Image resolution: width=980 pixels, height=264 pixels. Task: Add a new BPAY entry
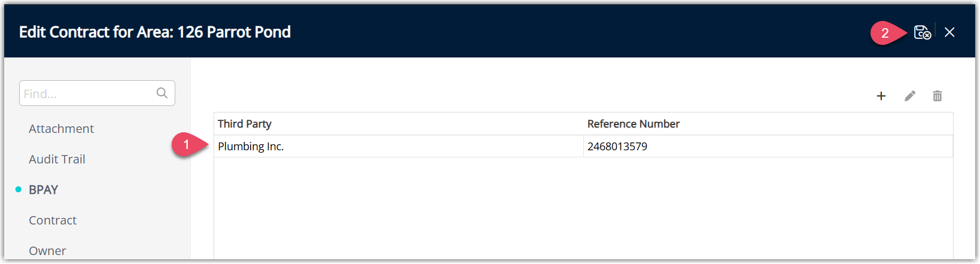pyautogui.click(x=881, y=96)
